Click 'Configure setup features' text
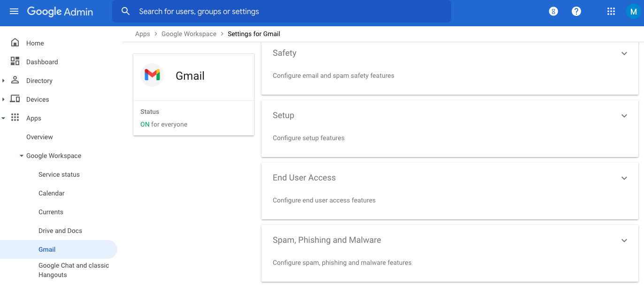Viewport: 644px width, 285px height. click(x=308, y=138)
